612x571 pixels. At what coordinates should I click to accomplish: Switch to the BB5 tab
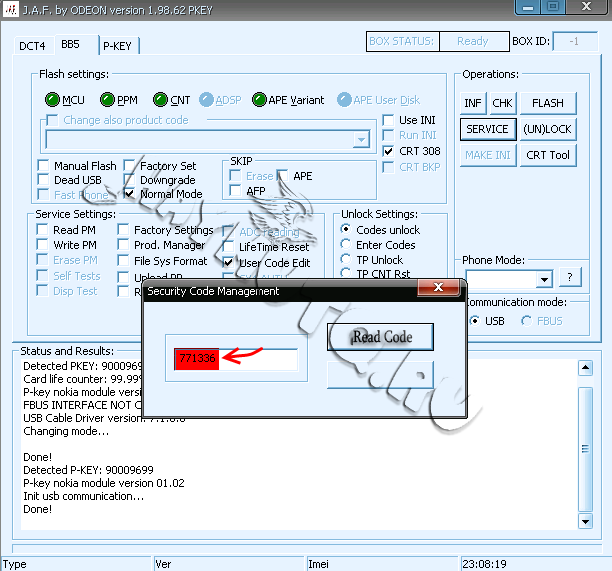(71, 44)
